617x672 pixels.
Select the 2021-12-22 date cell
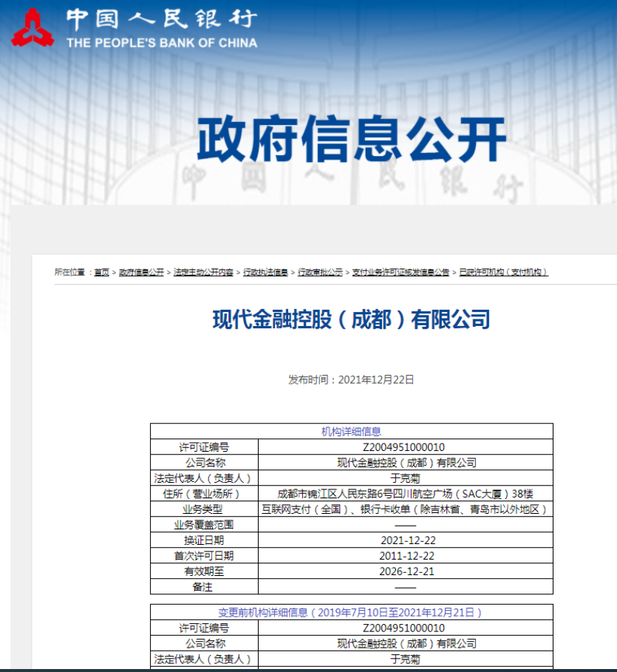[x=406, y=540]
